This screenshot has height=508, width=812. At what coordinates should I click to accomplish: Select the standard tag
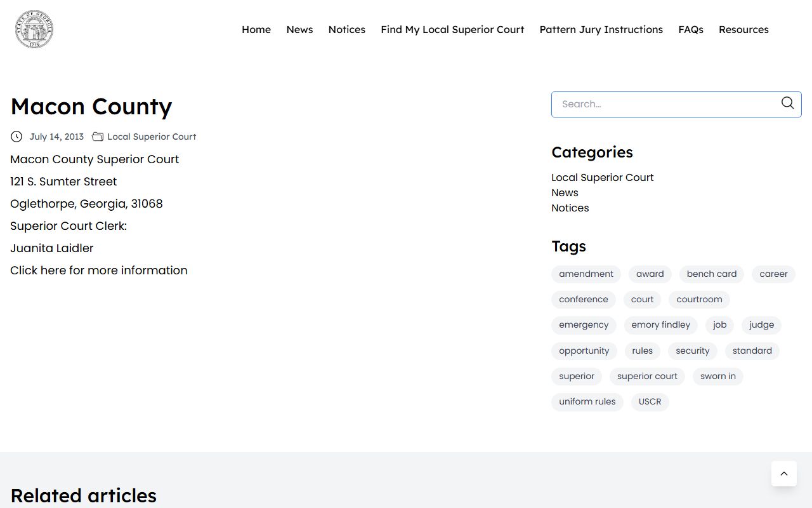tap(752, 351)
